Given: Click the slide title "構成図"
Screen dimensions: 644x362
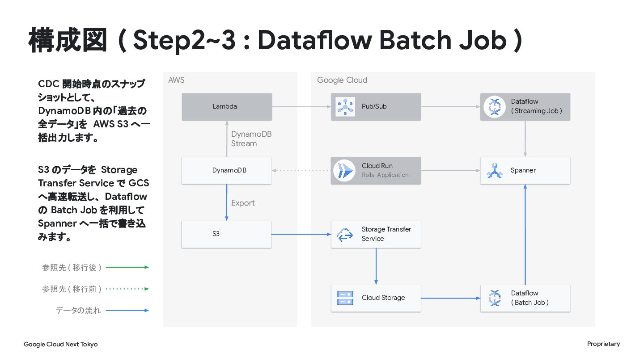Looking at the screenshot, I should 68,40.
